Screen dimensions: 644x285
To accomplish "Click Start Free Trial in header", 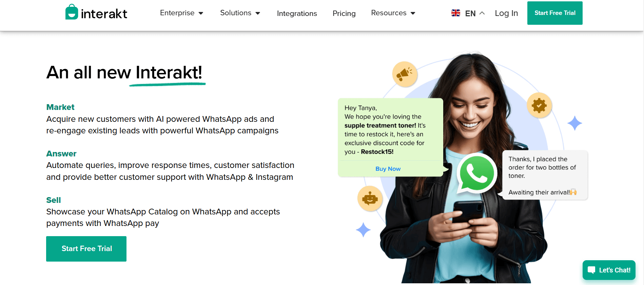I will (x=555, y=13).
